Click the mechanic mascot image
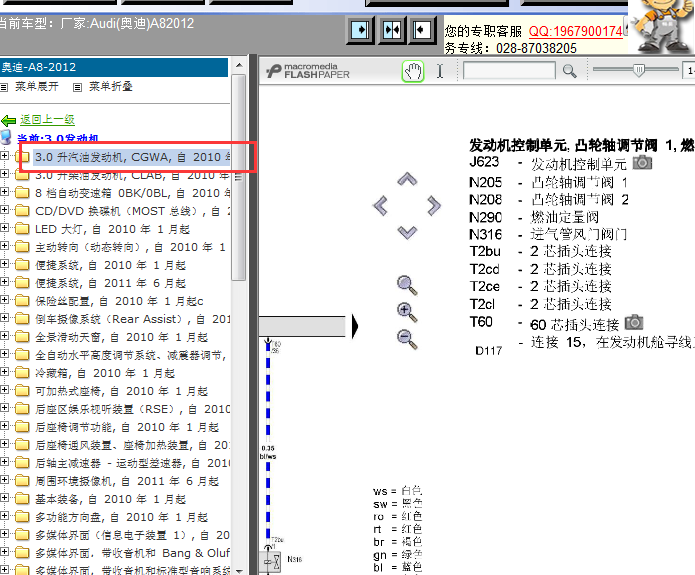695x575 pixels. 662,26
